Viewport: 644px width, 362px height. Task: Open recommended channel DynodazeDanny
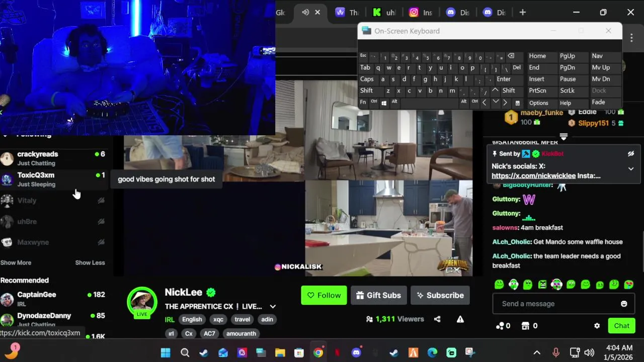click(53, 320)
